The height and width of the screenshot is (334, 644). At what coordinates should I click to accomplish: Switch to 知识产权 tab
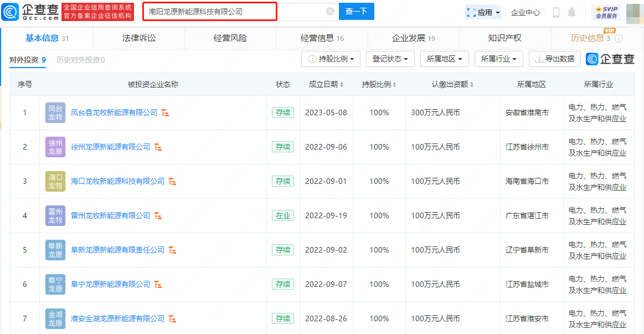coord(505,38)
